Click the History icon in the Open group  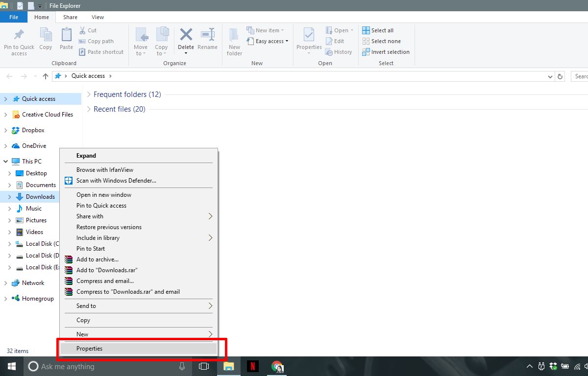[340, 52]
